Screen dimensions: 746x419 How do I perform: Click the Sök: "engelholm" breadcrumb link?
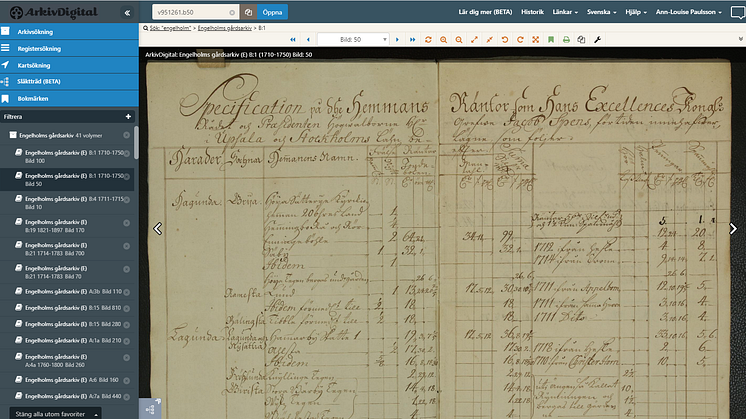pos(170,28)
